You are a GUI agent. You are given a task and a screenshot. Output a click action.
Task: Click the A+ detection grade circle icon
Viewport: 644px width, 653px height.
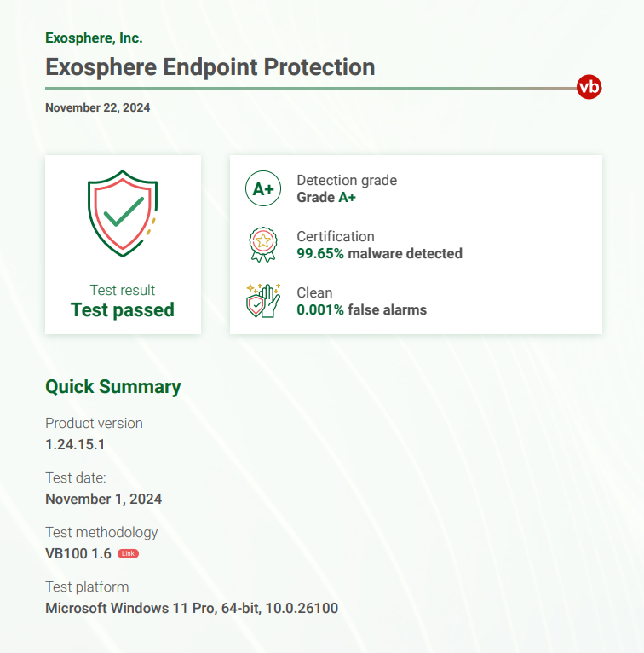[x=263, y=188]
